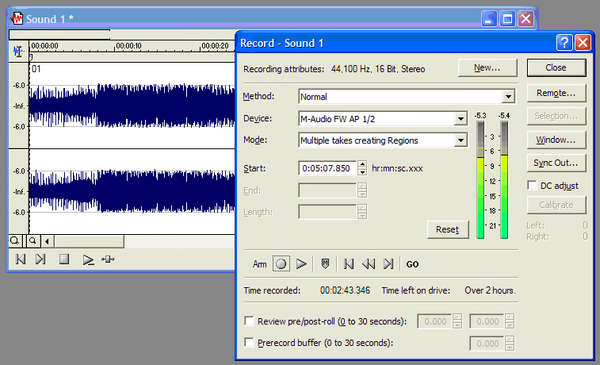The width and height of the screenshot is (600, 365).
Task: Click region marker 01 in waveform
Action: click(x=36, y=69)
